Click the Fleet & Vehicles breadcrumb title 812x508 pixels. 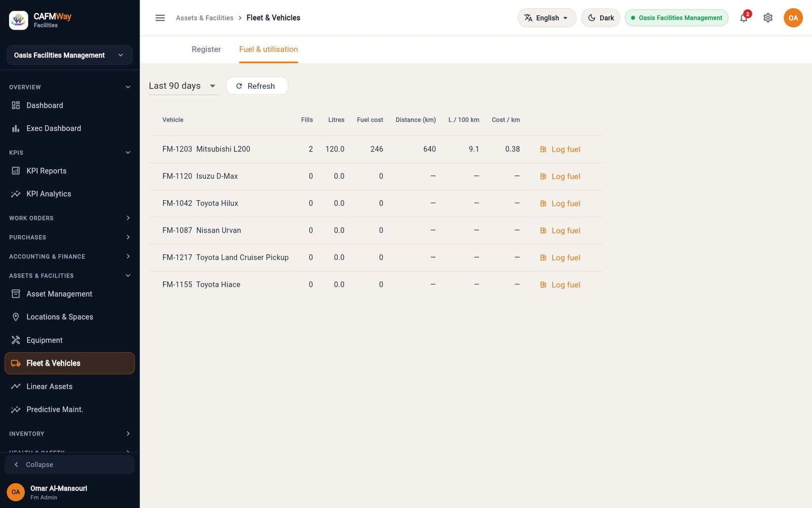pyautogui.click(x=274, y=18)
